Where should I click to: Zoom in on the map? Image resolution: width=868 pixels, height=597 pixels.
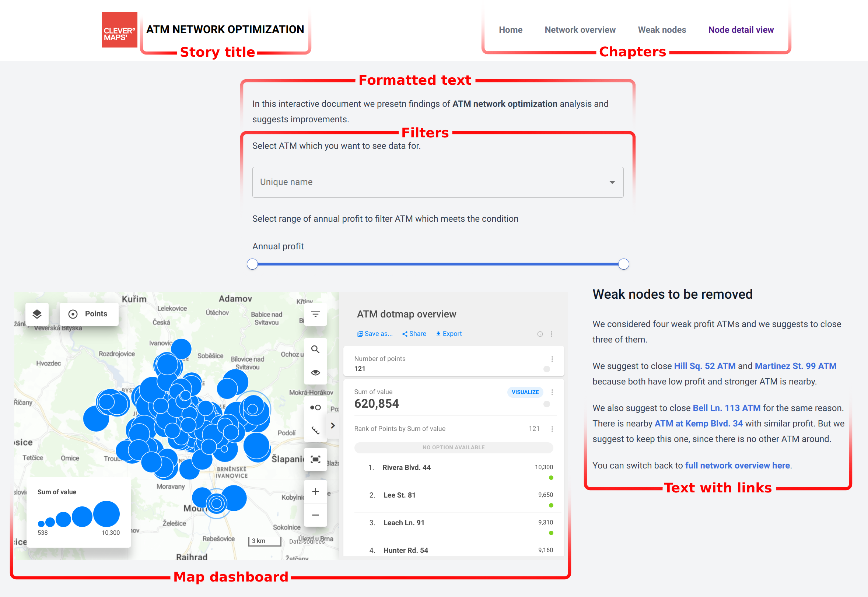click(x=315, y=492)
